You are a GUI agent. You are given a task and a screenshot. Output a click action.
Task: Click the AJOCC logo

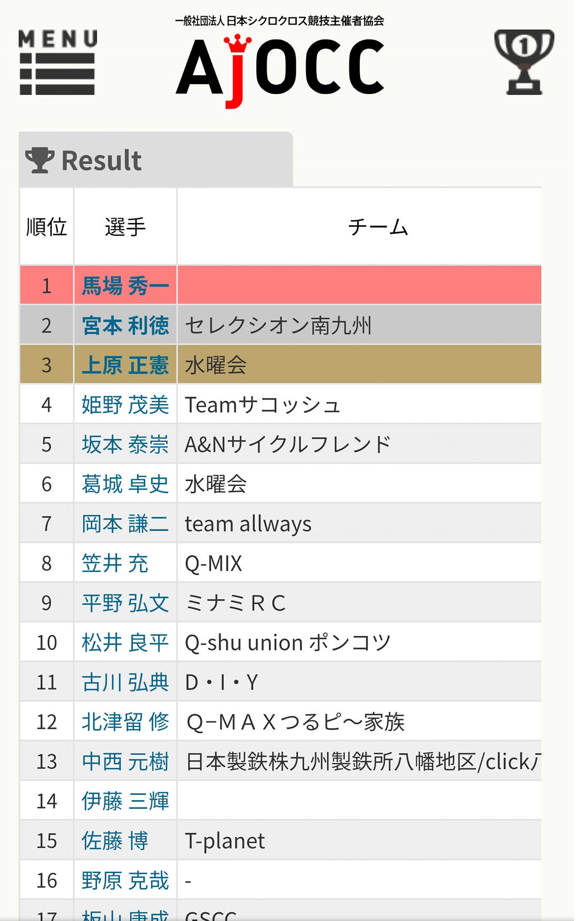[x=280, y=63]
